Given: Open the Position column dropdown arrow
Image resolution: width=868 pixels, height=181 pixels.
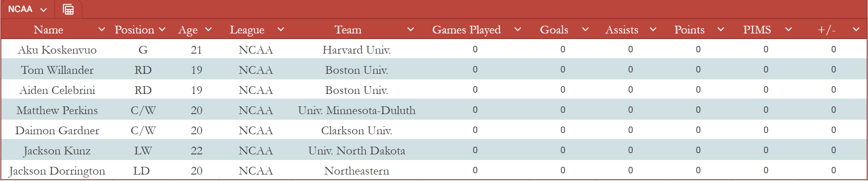Looking at the screenshot, I should 162,30.
